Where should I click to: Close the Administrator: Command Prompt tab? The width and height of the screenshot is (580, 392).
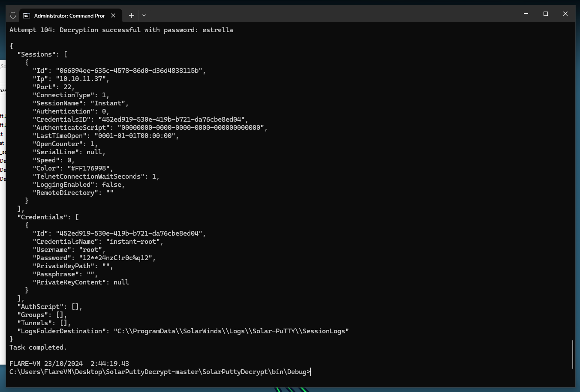pos(113,15)
